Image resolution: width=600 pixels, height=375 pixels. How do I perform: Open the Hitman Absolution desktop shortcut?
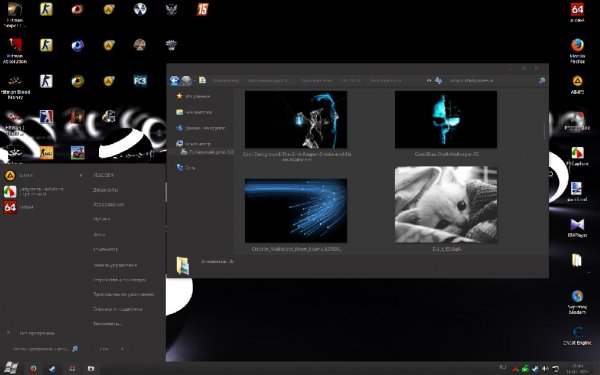pos(15,50)
